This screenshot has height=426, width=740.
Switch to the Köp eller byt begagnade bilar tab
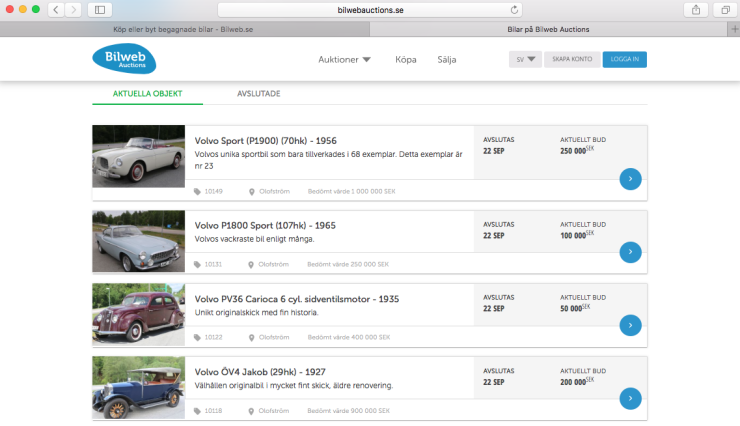point(185,29)
